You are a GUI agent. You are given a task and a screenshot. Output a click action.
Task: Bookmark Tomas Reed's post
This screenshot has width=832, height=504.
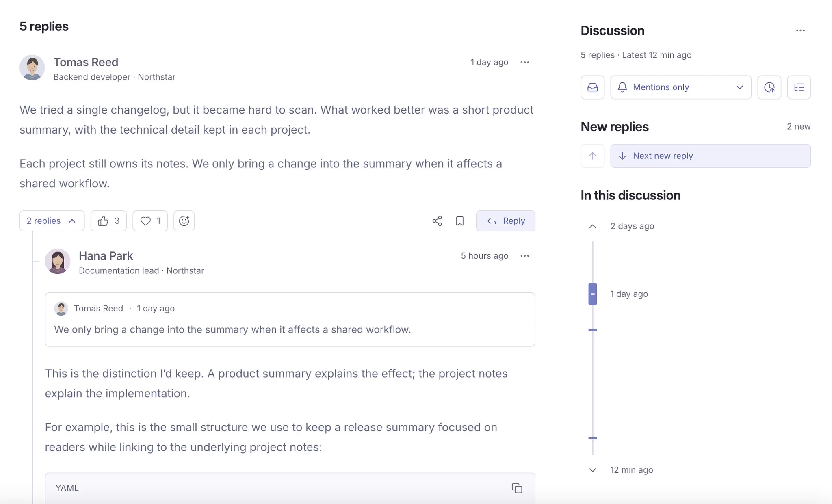click(x=460, y=221)
